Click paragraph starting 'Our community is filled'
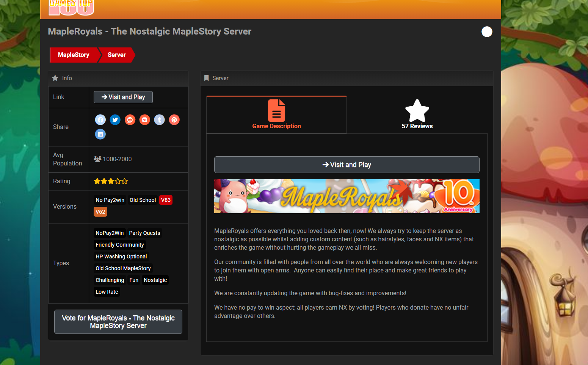This screenshot has height=365, width=588. [346, 271]
